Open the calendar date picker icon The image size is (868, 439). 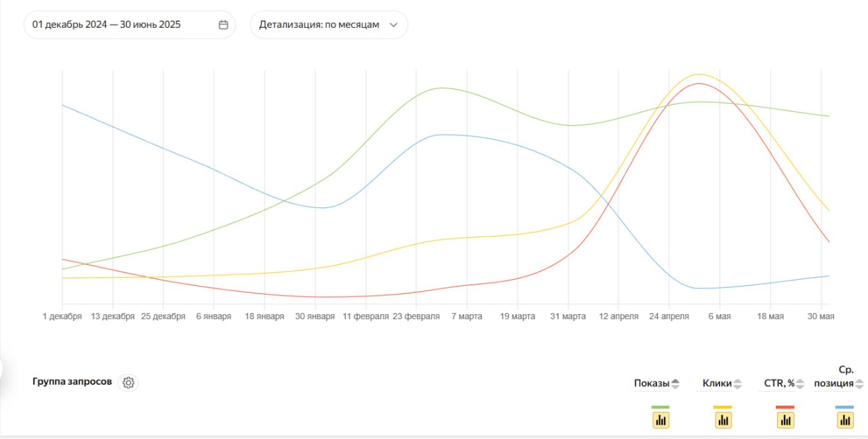[x=223, y=25]
